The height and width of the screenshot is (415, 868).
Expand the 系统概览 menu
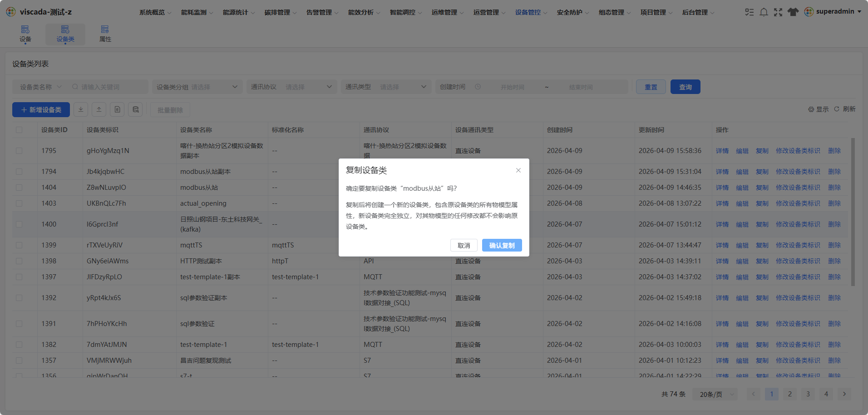[x=155, y=12]
